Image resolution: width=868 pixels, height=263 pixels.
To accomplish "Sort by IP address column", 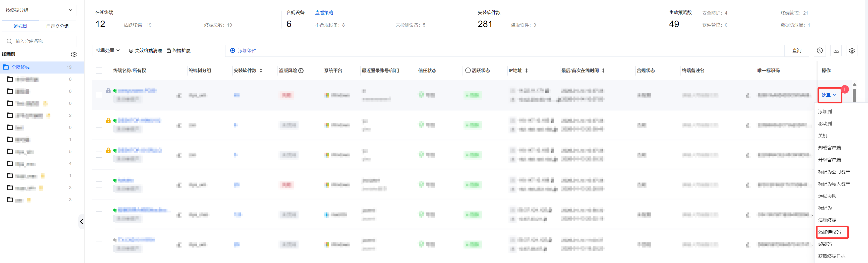I will click(x=526, y=70).
